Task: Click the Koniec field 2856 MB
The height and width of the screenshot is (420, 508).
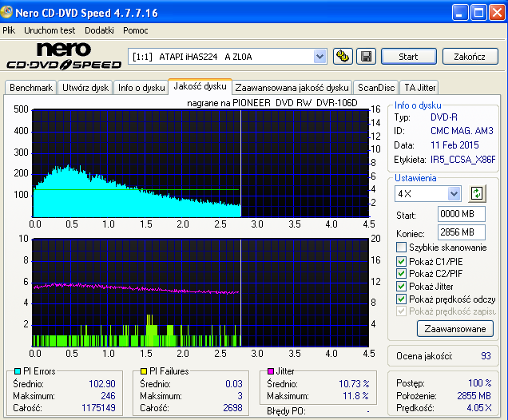Action: (x=462, y=232)
